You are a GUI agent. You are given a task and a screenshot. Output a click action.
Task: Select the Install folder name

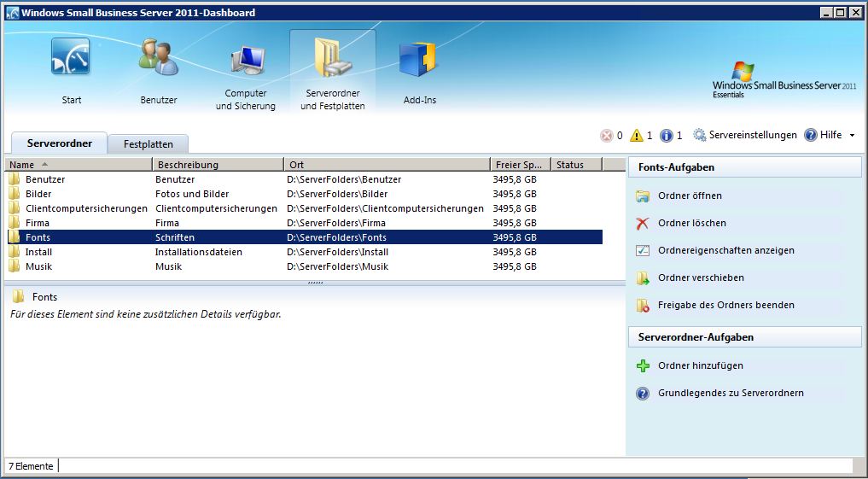(38, 252)
